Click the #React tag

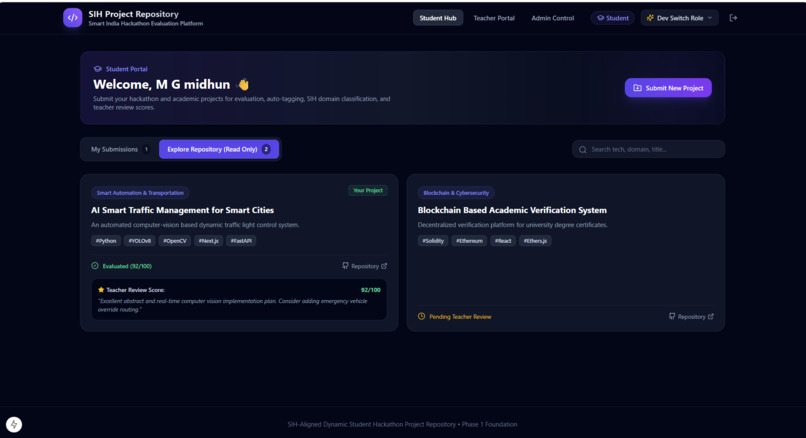[503, 241]
